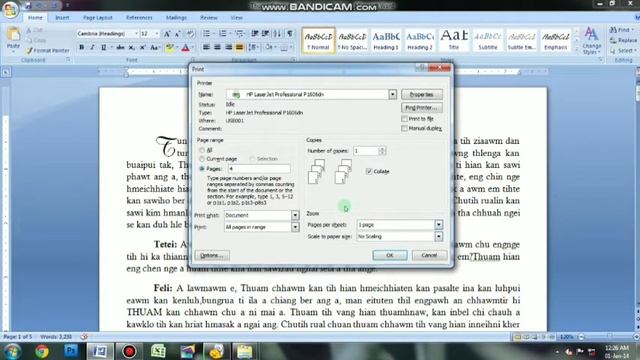Screen dimensions: 640x360
Task: Click the Office button orb
Action: (10, 9)
